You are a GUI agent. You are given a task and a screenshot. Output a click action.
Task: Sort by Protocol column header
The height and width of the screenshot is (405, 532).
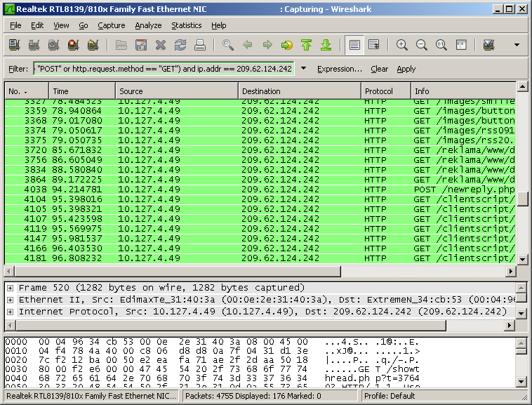[386, 91]
